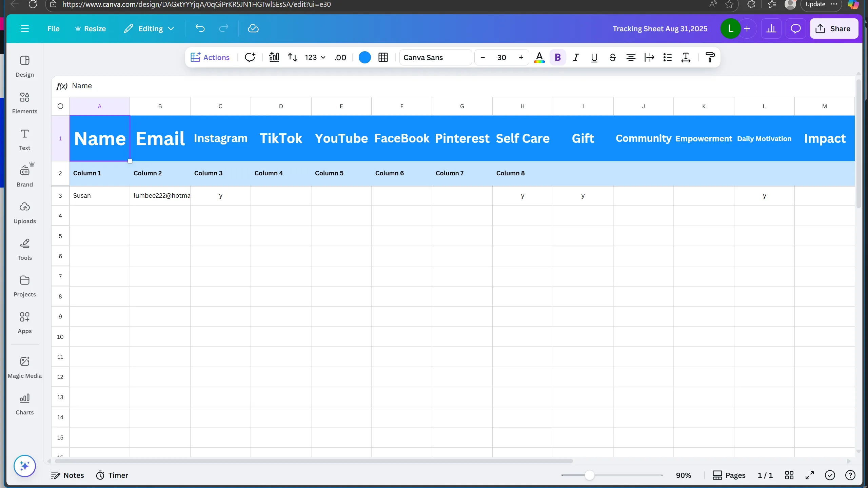Open the Actions menu
The height and width of the screenshot is (488, 868).
point(210,57)
